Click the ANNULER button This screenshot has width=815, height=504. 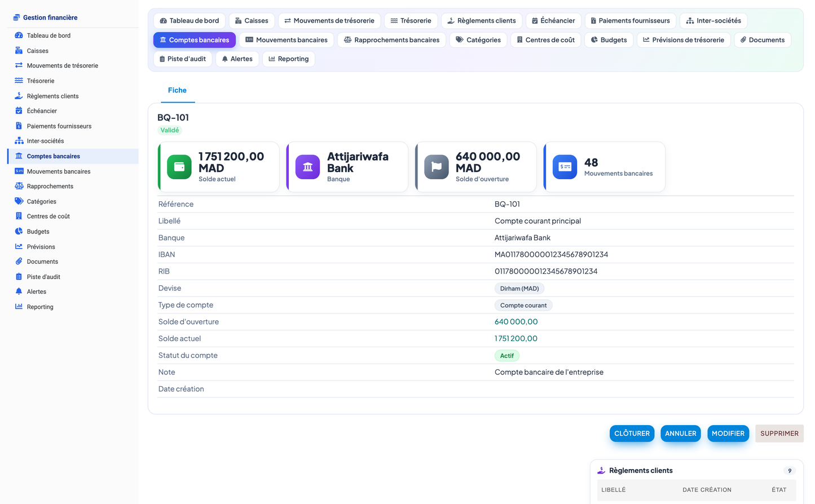pos(681,434)
